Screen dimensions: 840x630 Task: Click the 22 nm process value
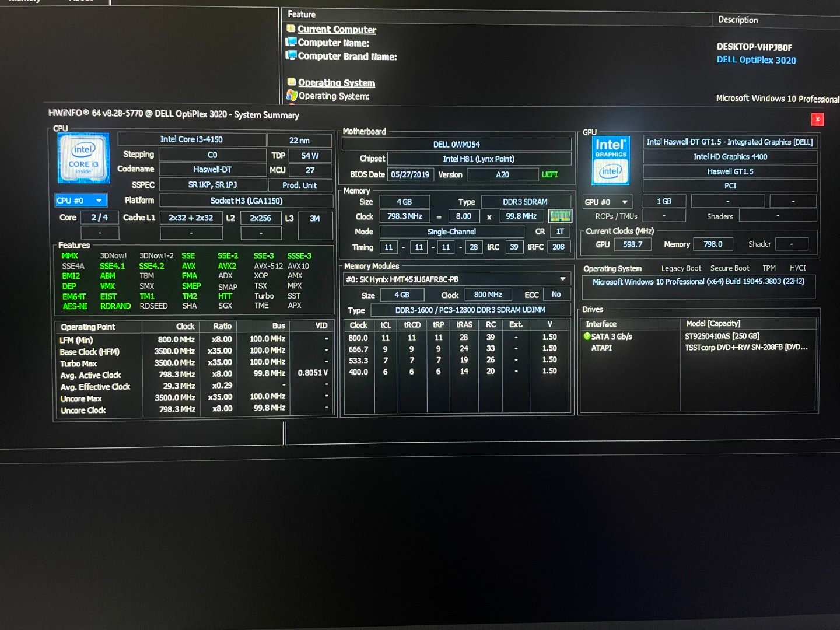299,141
